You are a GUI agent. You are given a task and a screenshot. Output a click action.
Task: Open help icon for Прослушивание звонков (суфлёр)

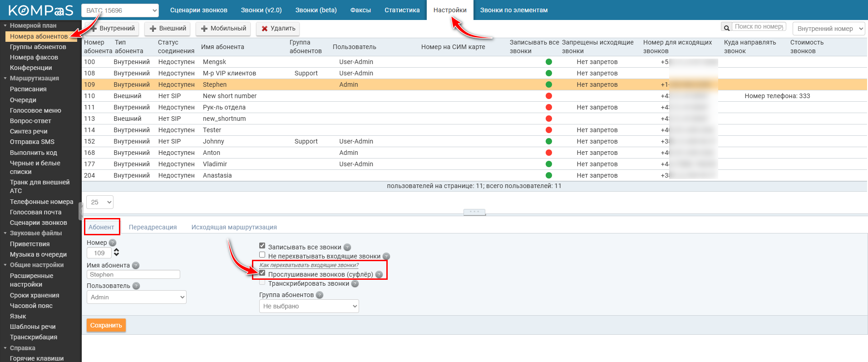379,275
